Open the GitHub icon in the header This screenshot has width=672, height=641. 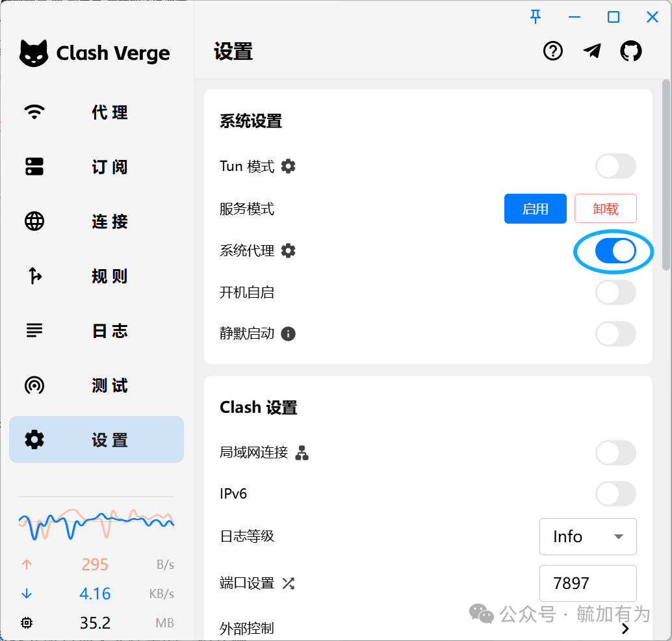(630, 51)
